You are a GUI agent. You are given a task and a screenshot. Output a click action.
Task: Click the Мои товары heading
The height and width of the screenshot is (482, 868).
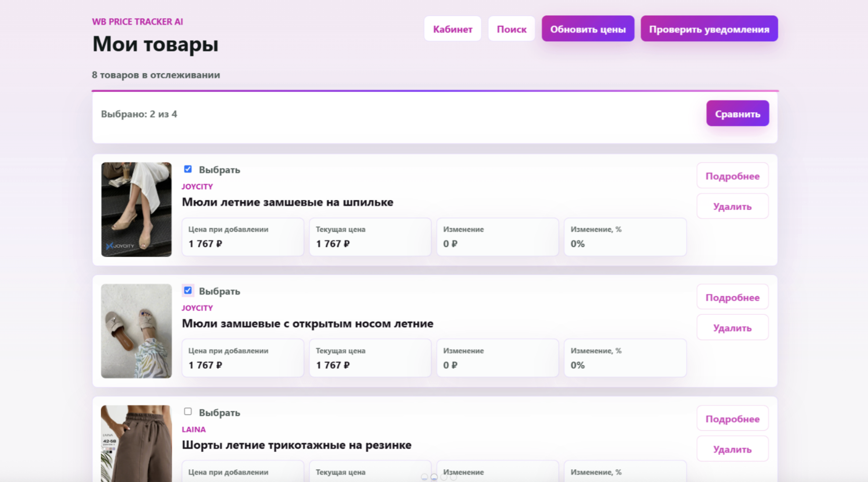click(x=155, y=44)
